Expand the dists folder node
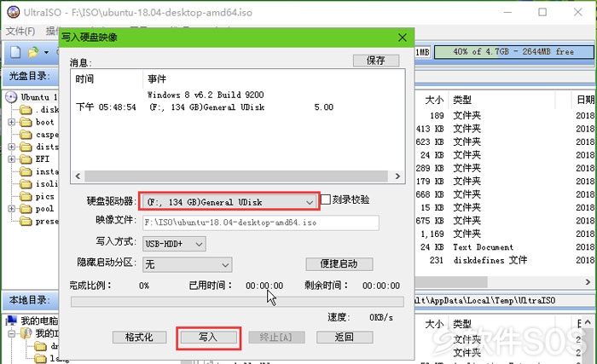597x364 pixels. [11, 147]
